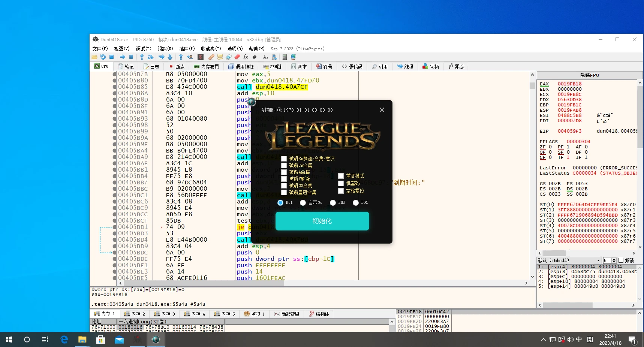Click the restart debuggee icon
Viewport: 644px width, 347px height.
pyautogui.click(x=103, y=57)
